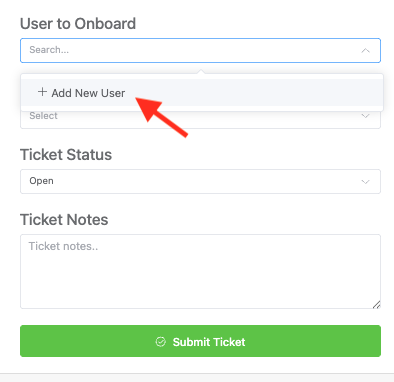This screenshot has height=382, width=394.
Task: Click inside the Ticket notes text area
Action: (200, 272)
